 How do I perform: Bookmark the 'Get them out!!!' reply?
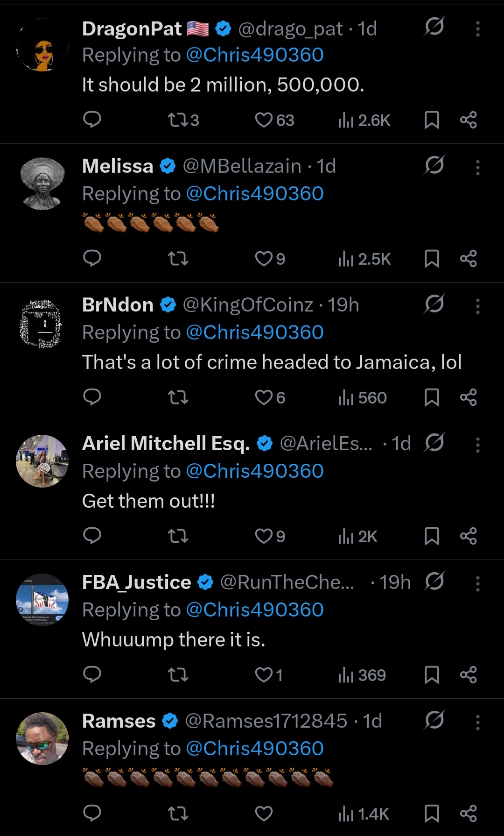[x=432, y=536]
